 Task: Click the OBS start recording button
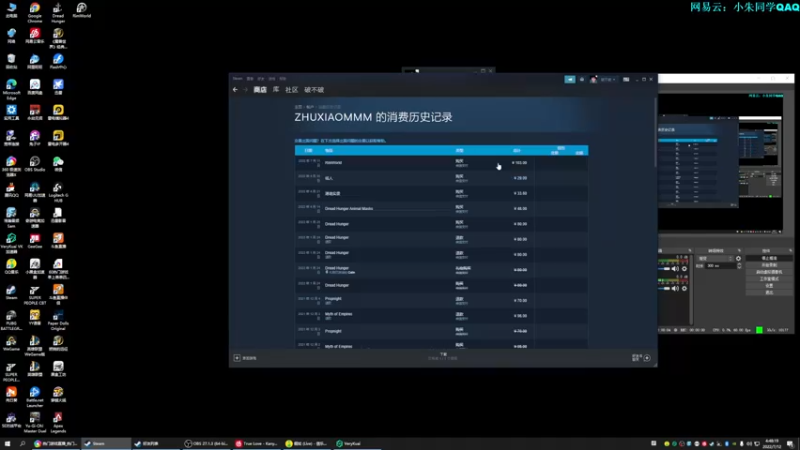(769, 265)
